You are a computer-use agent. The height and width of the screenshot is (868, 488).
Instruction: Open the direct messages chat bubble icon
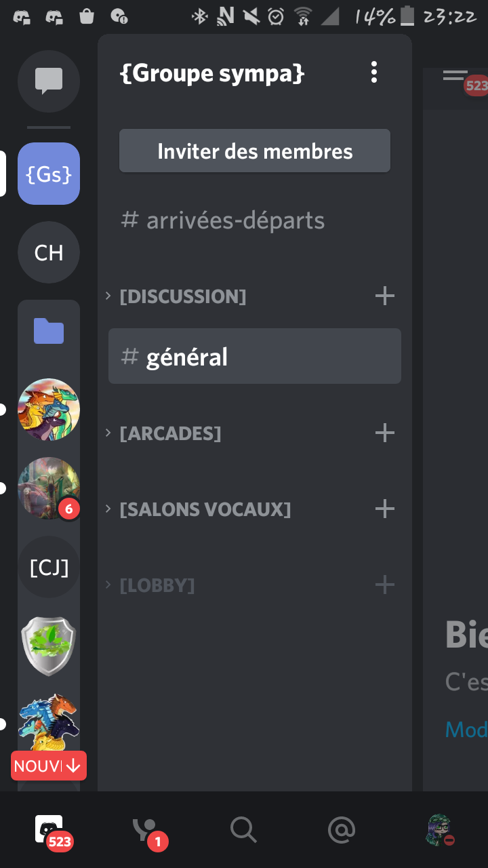coord(49,81)
